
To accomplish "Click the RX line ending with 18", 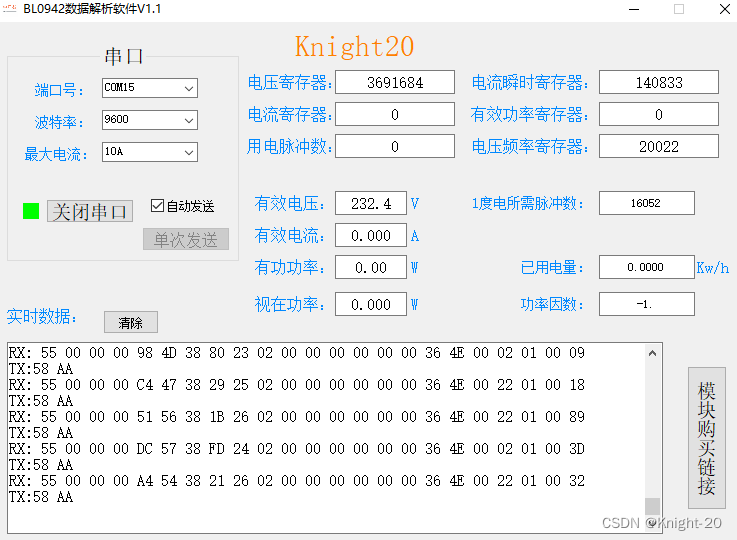I will pyautogui.click(x=297, y=385).
